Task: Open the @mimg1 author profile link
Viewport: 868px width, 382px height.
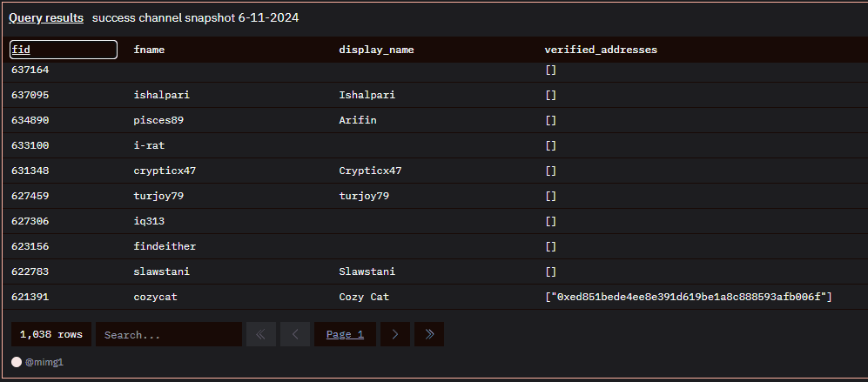Action: coord(44,363)
